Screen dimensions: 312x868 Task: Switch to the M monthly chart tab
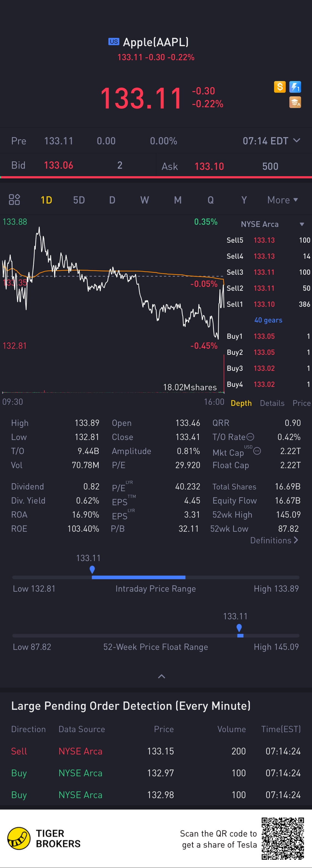pyautogui.click(x=178, y=200)
